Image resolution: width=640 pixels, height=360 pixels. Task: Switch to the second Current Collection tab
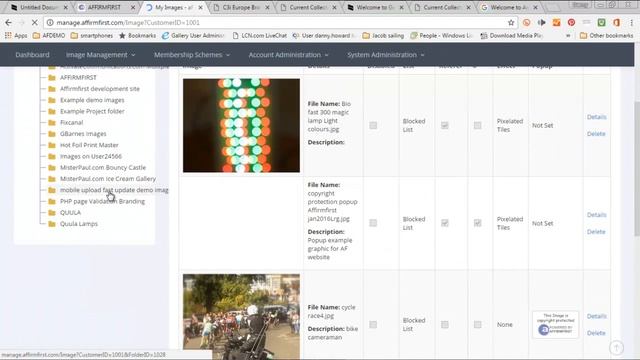[x=442, y=7]
